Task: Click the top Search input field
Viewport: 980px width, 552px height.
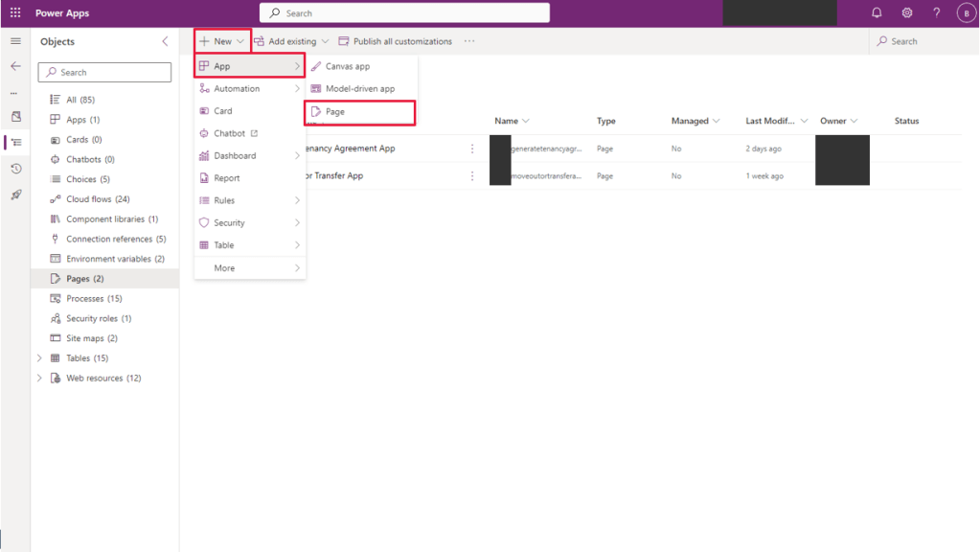Action: pyautogui.click(x=404, y=13)
